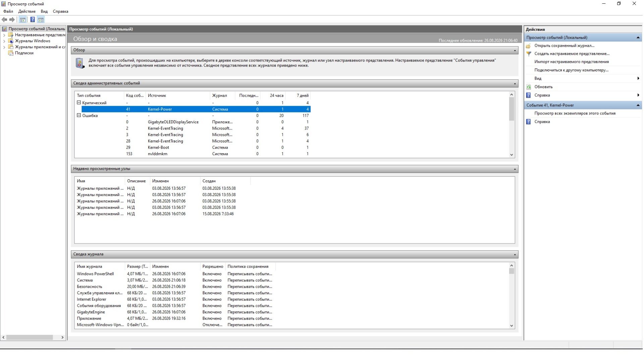Viewport: 644px width, 362px height.
Task: Expand the Журналы Windows tree node
Action: click(4, 41)
